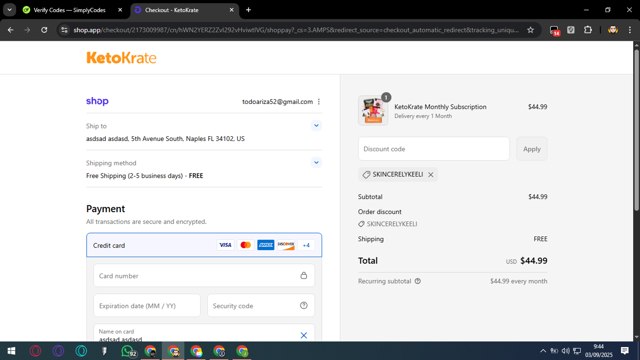Click the Discover card icon
The width and height of the screenshot is (640, 360).
[x=286, y=245]
